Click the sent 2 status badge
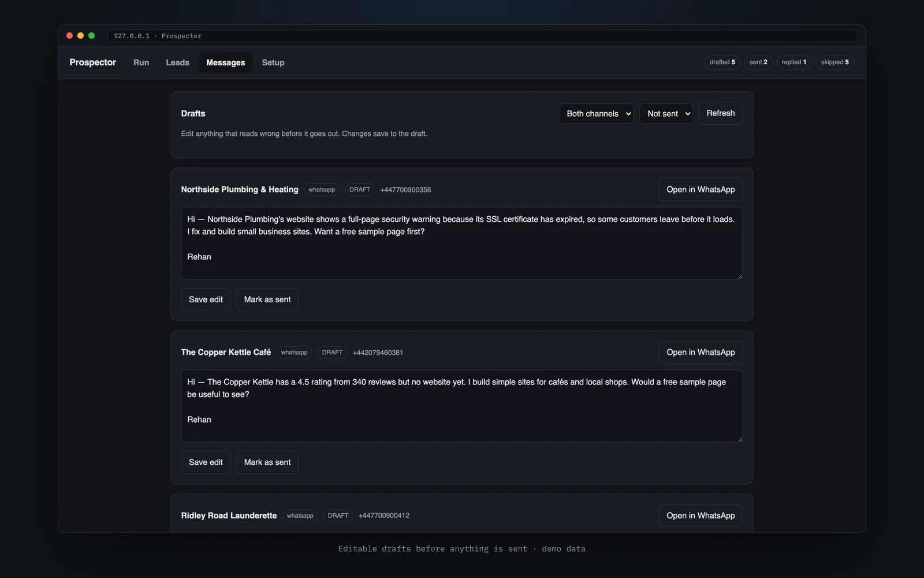Viewport: 924px width, 578px height. (x=758, y=62)
